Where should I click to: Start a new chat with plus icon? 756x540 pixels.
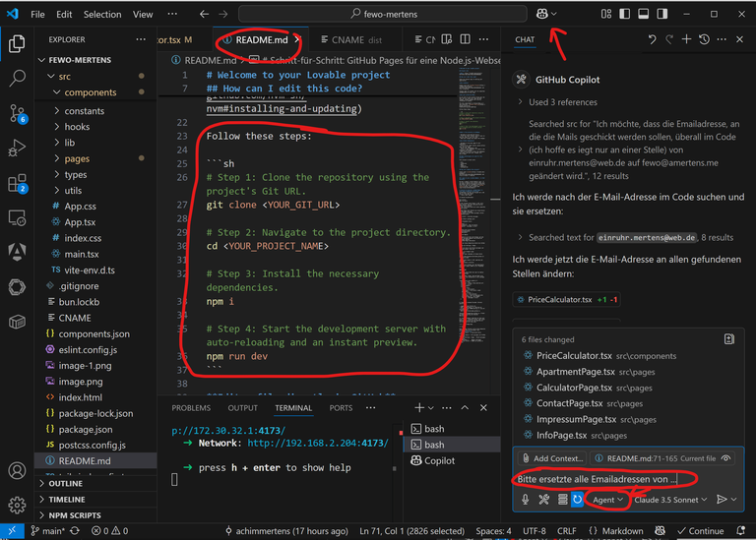pyautogui.click(x=686, y=39)
